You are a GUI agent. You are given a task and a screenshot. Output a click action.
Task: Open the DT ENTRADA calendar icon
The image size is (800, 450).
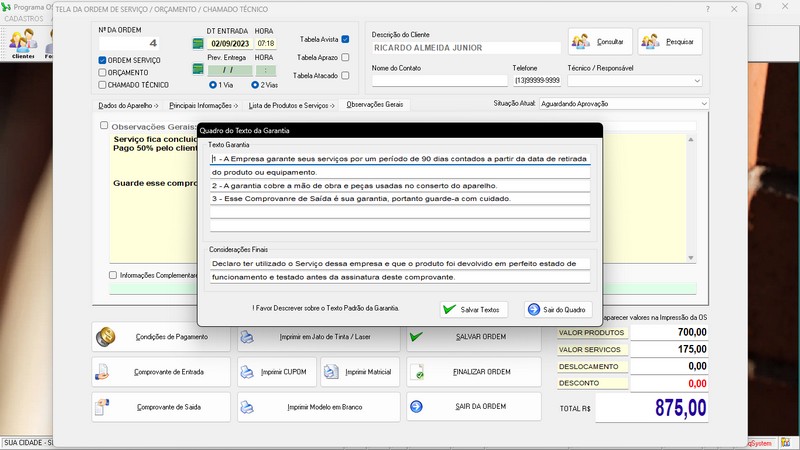click(198, 44)
